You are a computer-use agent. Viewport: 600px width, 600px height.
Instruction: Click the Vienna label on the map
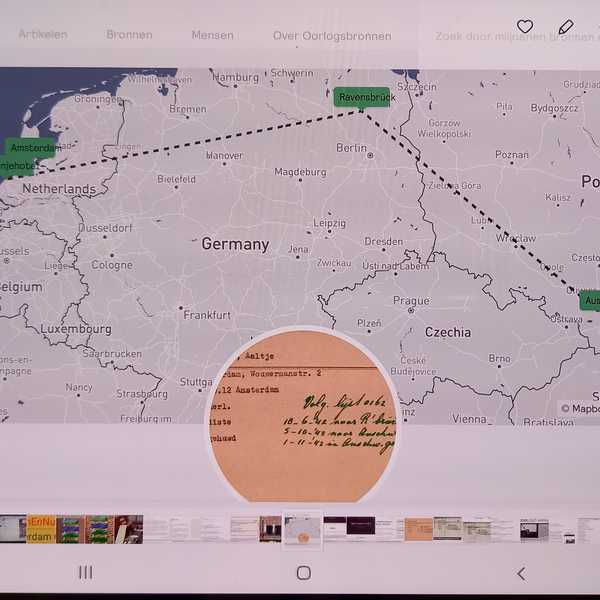pos(469,419)
